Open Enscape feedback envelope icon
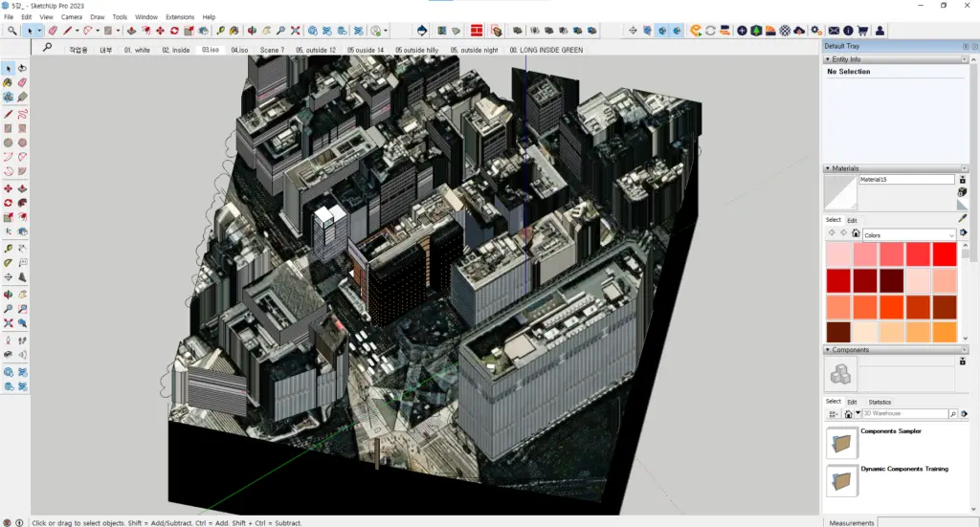The height and width of the screenshot is (527, 980). click(834, 31)
